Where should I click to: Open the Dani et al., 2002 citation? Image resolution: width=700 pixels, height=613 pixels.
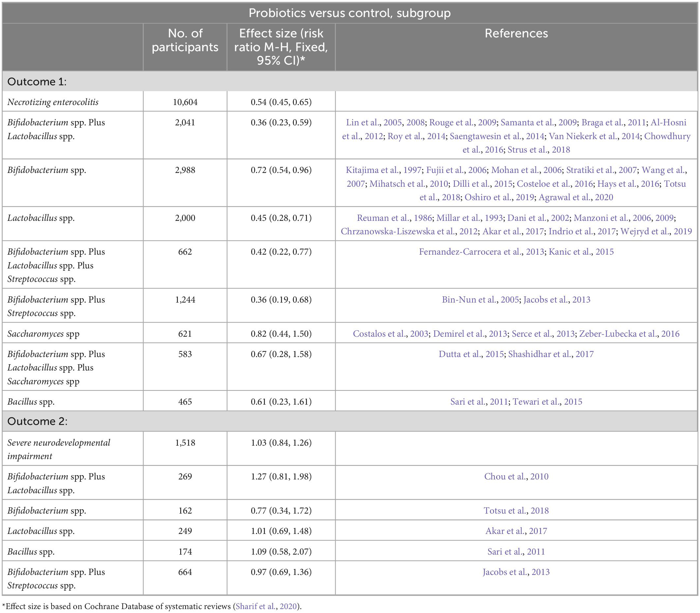coord(538,218)
